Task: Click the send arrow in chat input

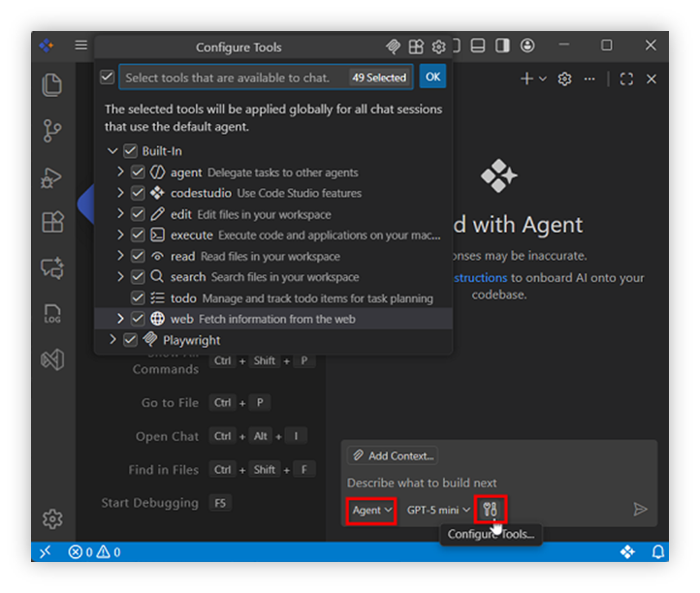Action: pyautogui.click(x=640, y=510)
